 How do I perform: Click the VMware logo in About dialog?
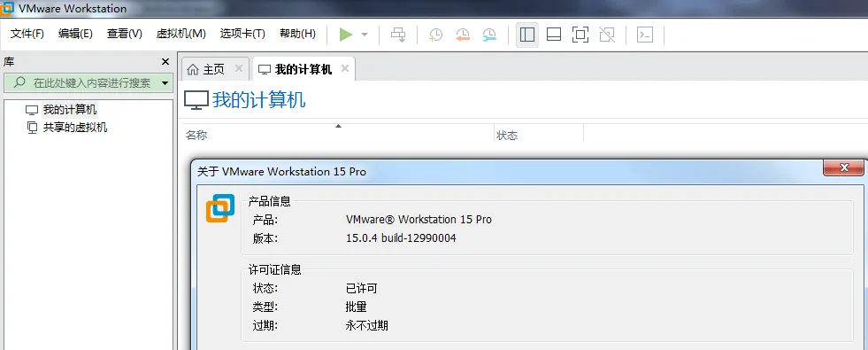click(x=220, y=208)
